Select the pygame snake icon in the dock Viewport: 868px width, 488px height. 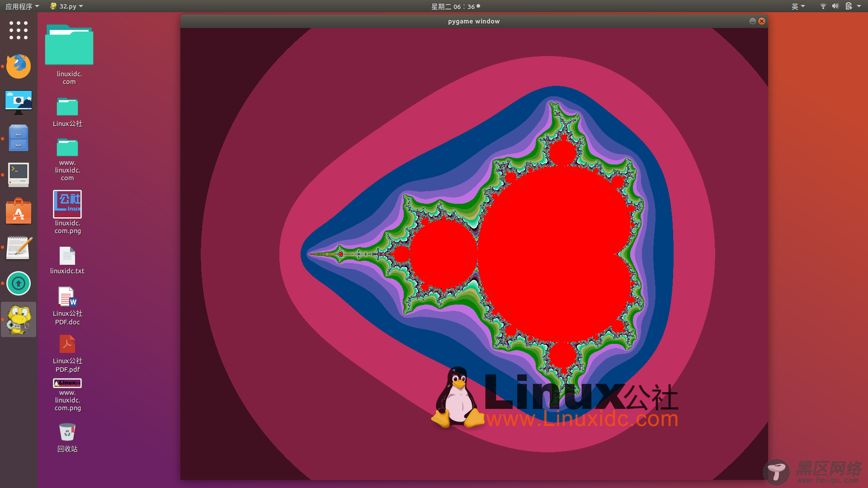[19, 319]
